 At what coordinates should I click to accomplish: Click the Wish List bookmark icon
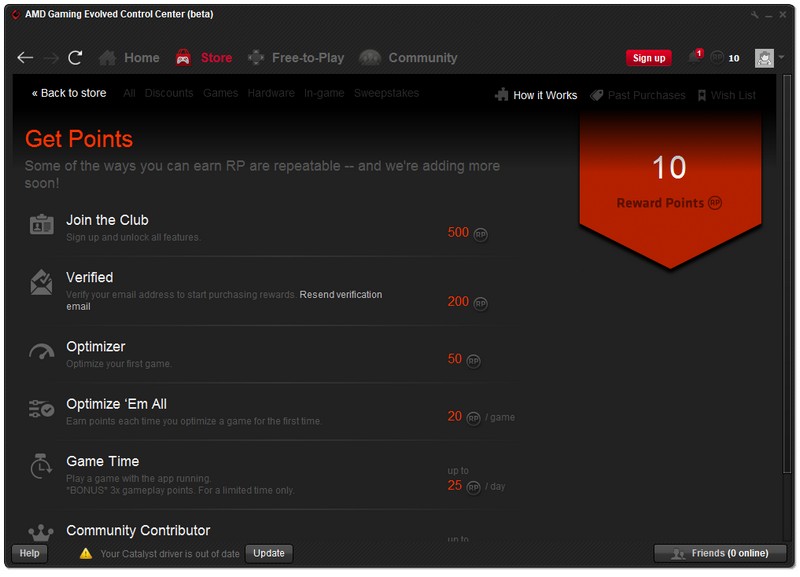click(x=702, y=95)
